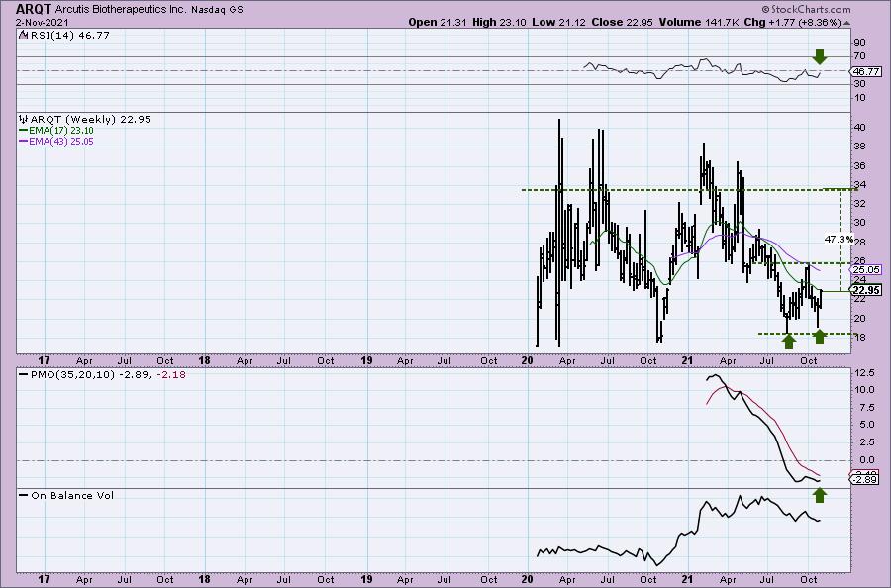Click the 34 price level on the price axis
The width and height of the screenshot is (891, 588).
tap(860, 185)
